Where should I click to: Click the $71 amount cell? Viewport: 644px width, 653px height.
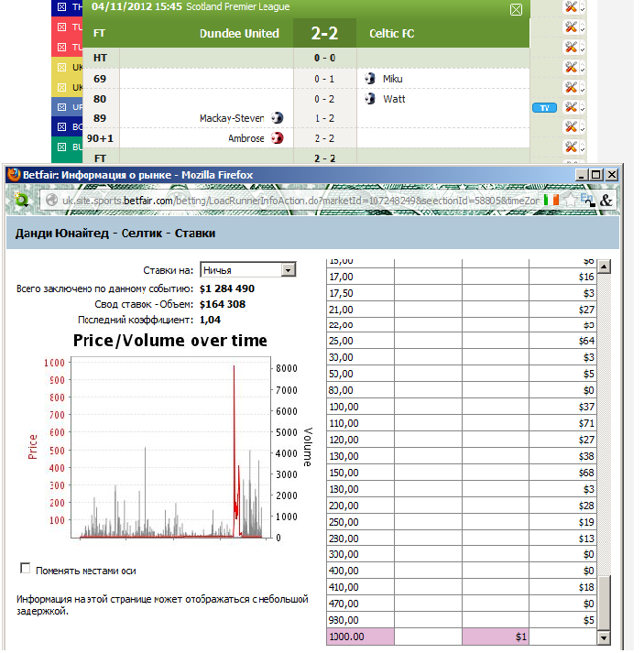pos(562,423)
